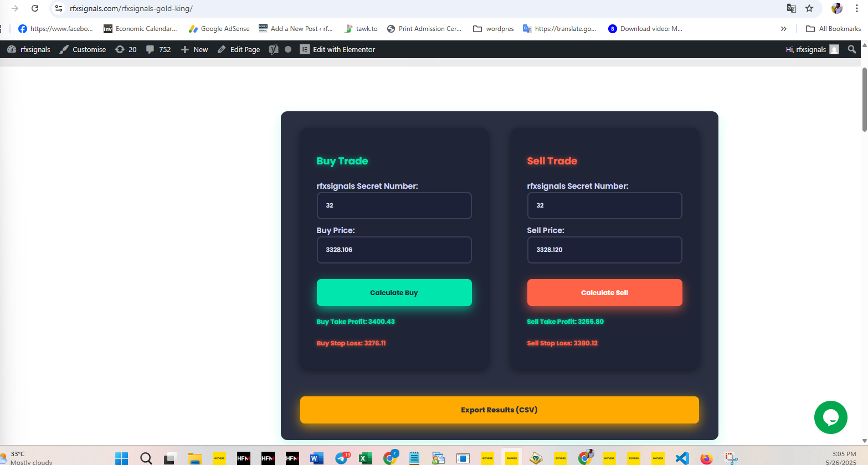Open Microsoft Excel from the taskbar
The image size is (868, 465).
pos(366,458)
